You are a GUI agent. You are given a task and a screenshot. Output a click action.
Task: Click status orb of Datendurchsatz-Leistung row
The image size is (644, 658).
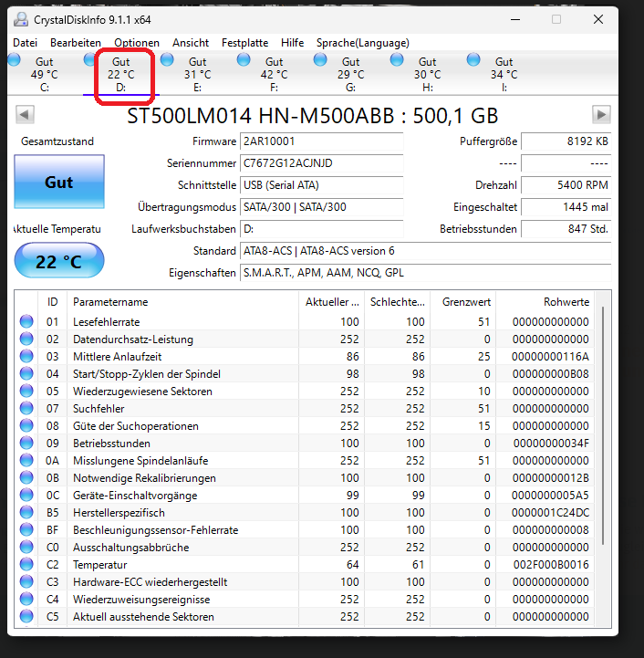click(26, 339)
